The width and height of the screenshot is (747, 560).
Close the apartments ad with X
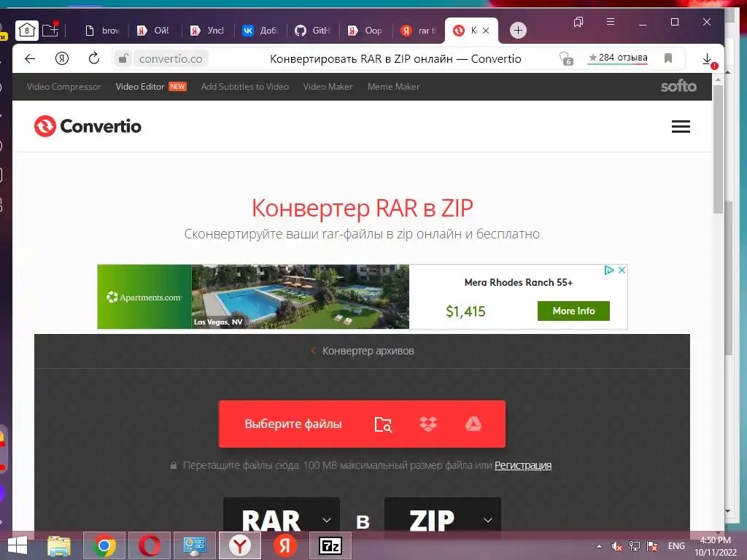622,270
